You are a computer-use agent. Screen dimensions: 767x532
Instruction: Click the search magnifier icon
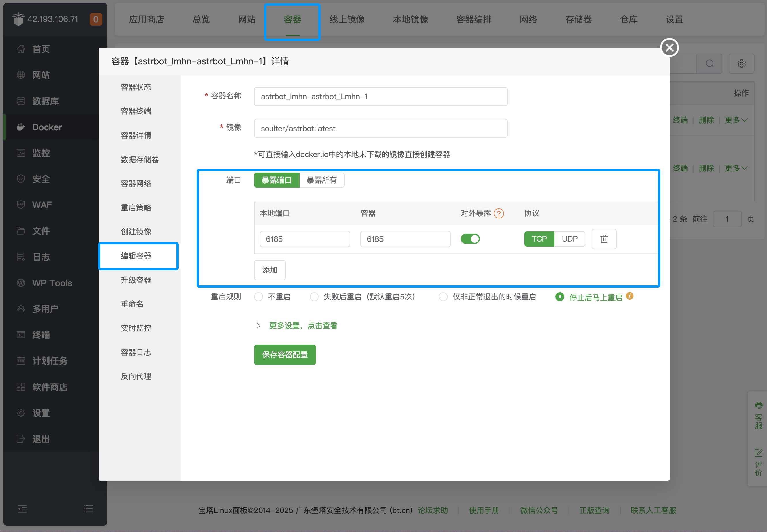[710, 64]
